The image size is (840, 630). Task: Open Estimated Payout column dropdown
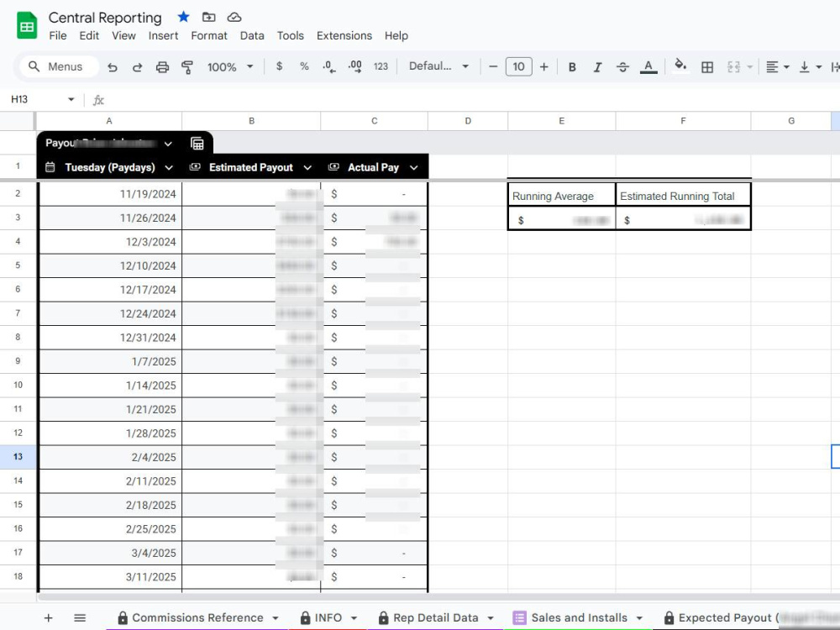pyautogui.click(x=307, y=168)
